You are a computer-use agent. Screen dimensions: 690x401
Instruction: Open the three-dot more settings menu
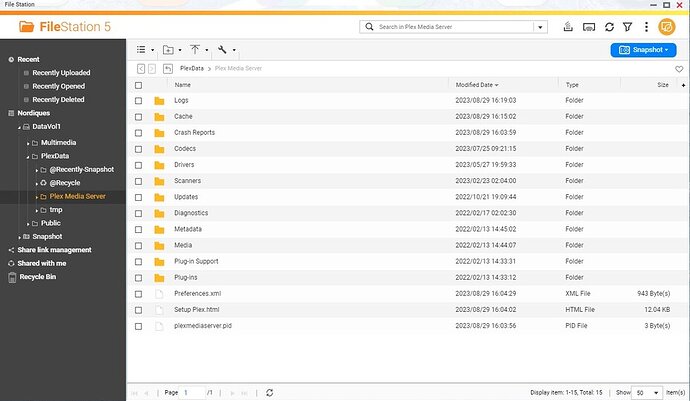646,27
